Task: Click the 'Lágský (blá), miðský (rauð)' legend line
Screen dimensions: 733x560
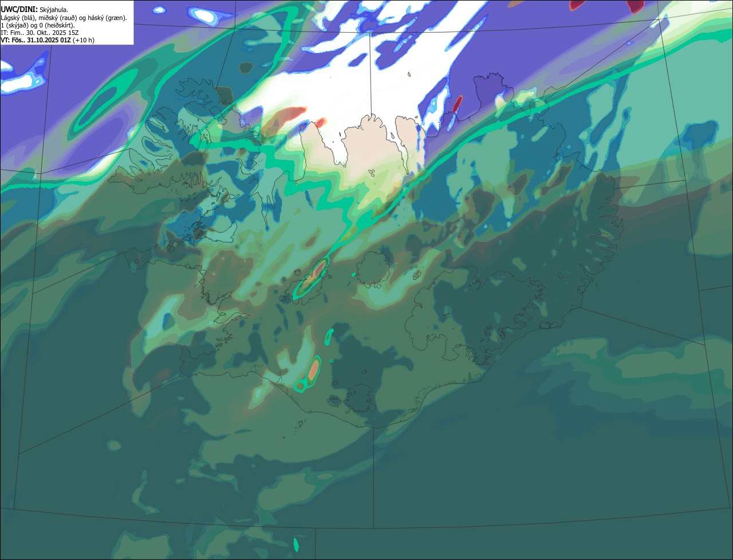Action: tap(64, 18)
